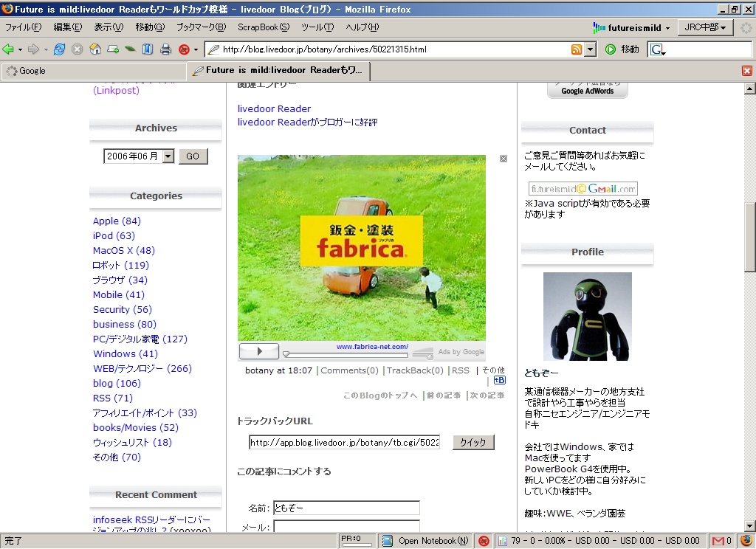The image size is (756, 549).
Task: Click the Archives GO button
Action: pos(193,156)
